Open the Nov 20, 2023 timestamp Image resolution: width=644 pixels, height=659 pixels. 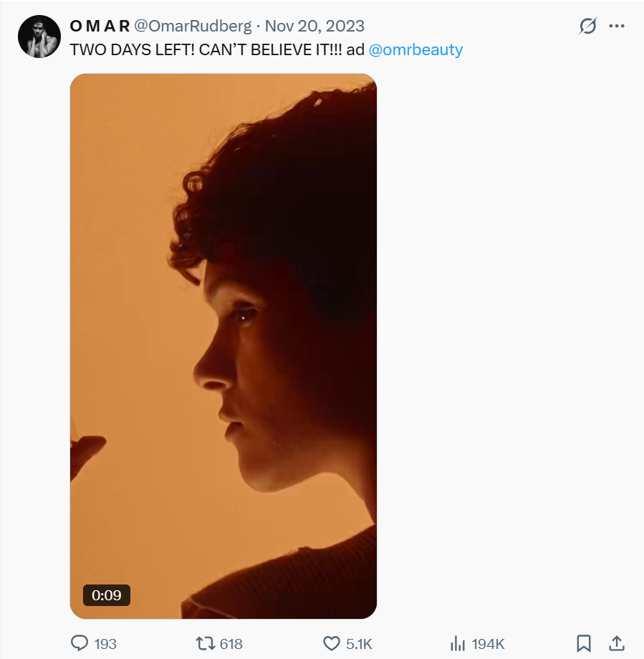(x=314, y=27)
